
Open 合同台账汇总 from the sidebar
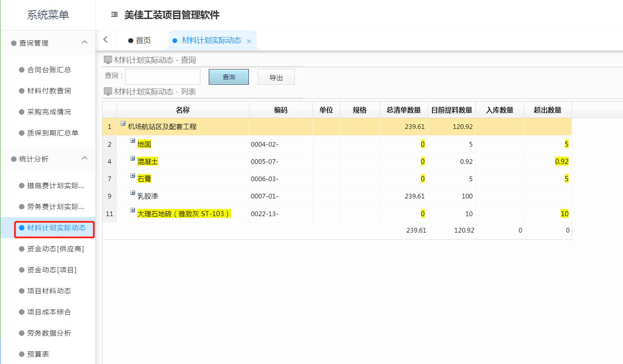49,70
